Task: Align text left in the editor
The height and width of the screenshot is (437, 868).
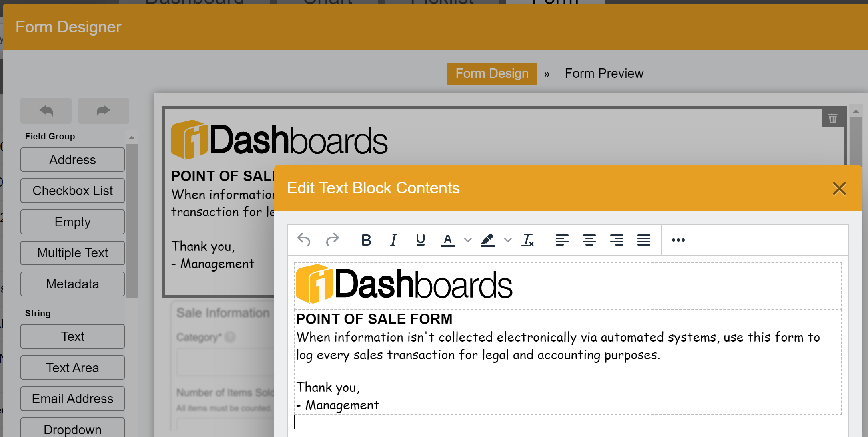Action: point(562,240)
